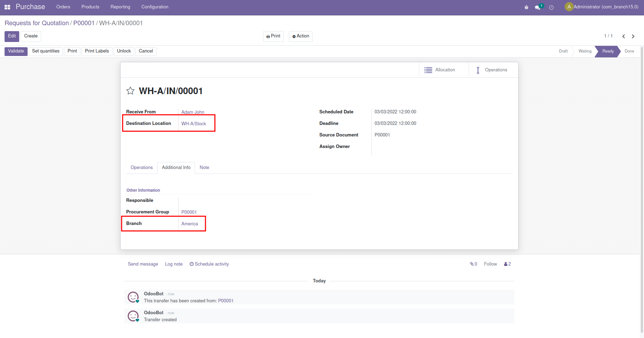Click Set quantities button
The width and height of the screenshot is (644, 338).
coord(46,51)
